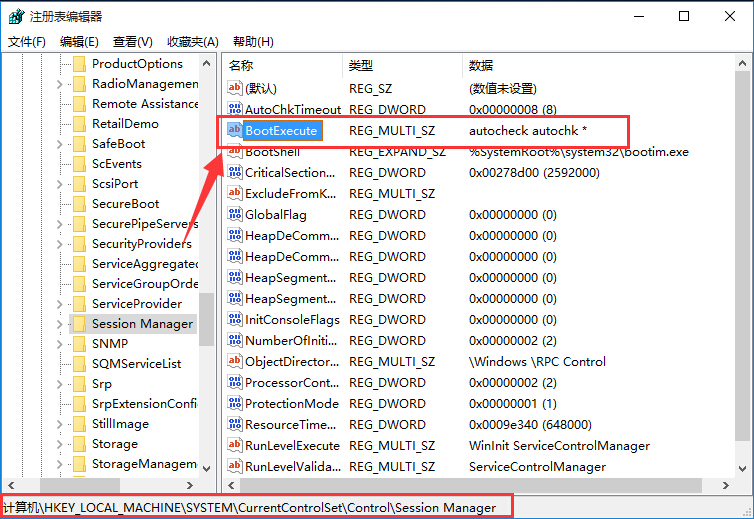The width and height of the screenshot is (754, 519).
Task: Click the AutoChkTimeout DWORD icon
Action: point(235,109)
